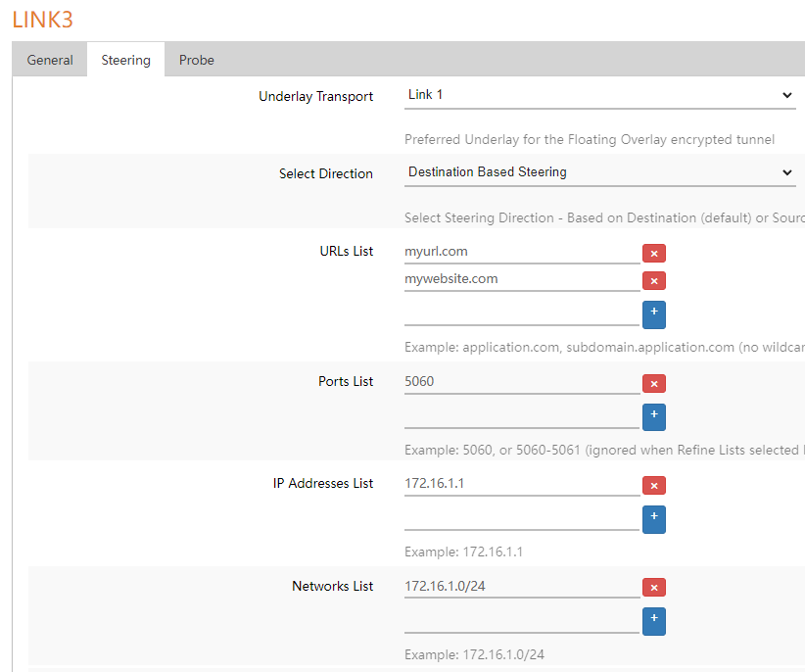The image size is (805, 672).
Task: Expand the Select Direction dropdown
Action: [599, 172]
